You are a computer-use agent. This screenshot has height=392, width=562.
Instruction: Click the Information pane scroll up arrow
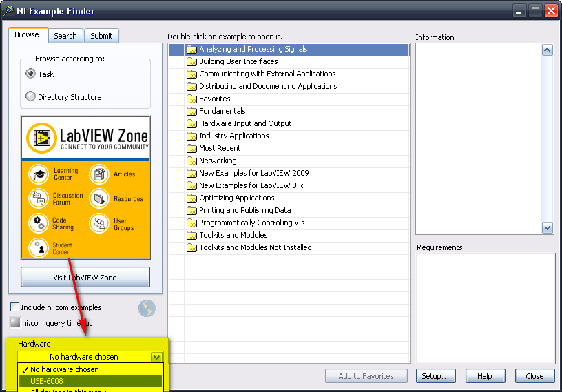tap(548, 50)
